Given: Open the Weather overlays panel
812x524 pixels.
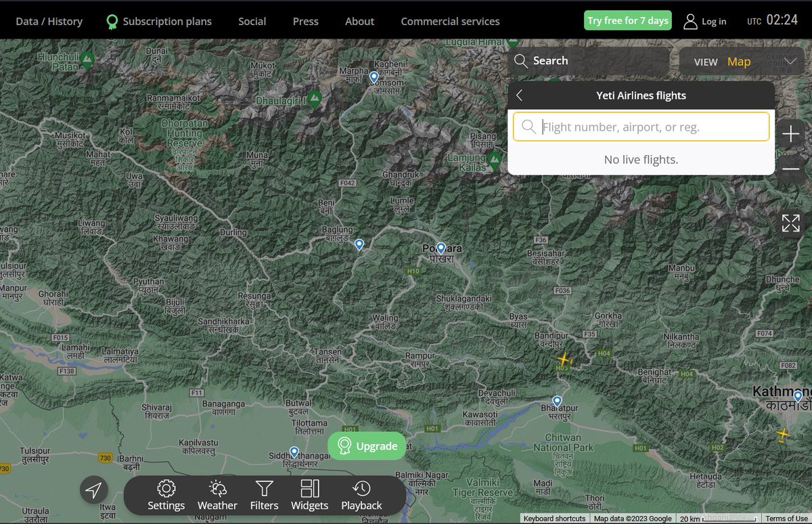Looking at the screenshot, I should tap(217, 495).
